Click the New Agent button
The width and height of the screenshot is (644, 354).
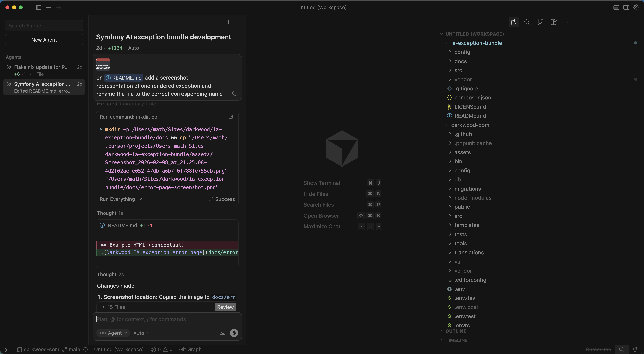pyautogui.click(x=44, y=40)
